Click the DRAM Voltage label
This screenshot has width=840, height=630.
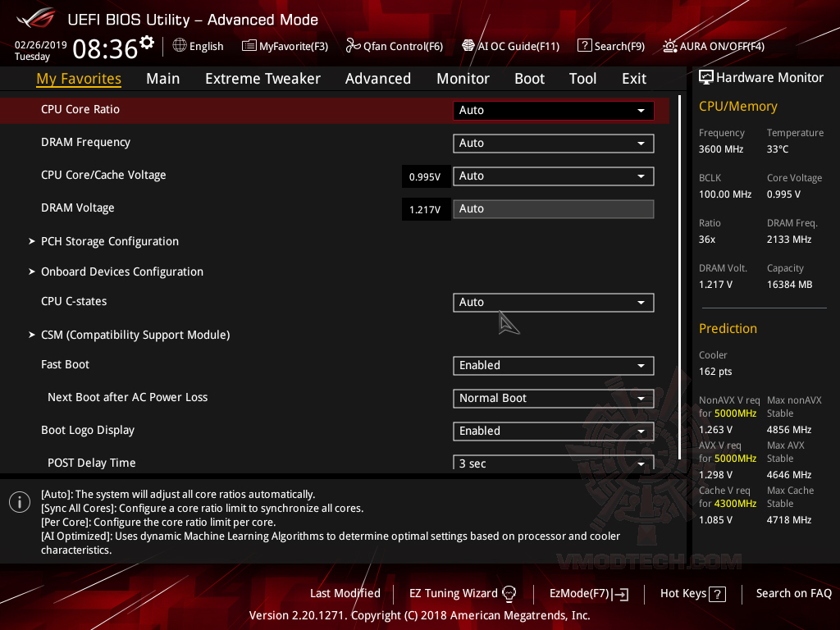[78, 208]
